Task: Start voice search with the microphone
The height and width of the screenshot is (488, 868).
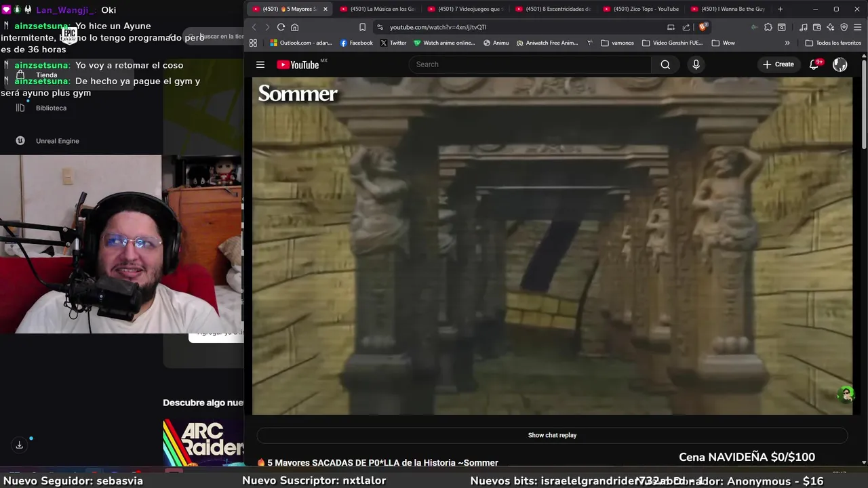Action: point(696,64)
